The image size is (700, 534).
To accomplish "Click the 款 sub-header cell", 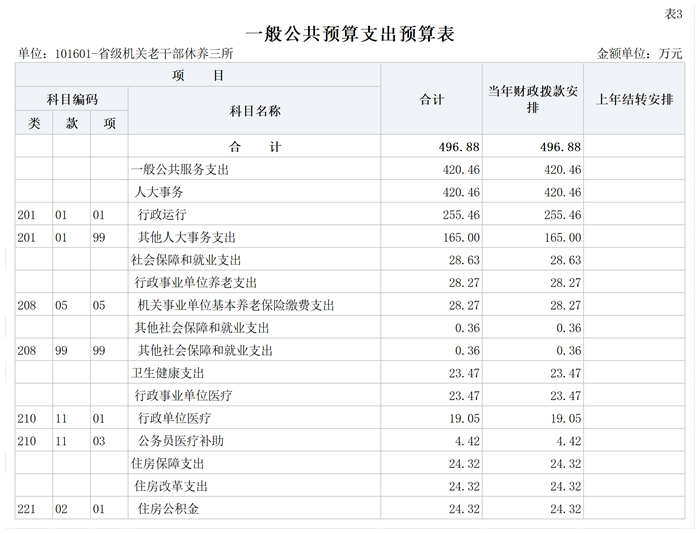I will [72, 123].
